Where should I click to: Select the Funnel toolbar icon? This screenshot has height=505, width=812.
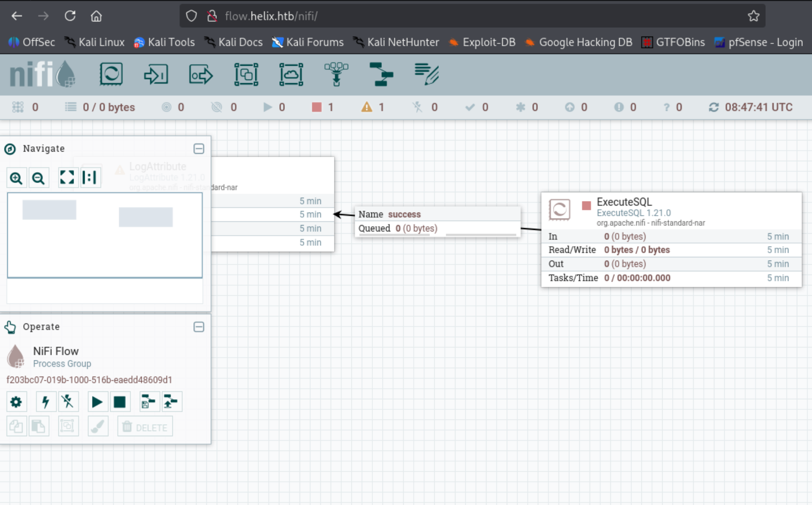point(336,74)
